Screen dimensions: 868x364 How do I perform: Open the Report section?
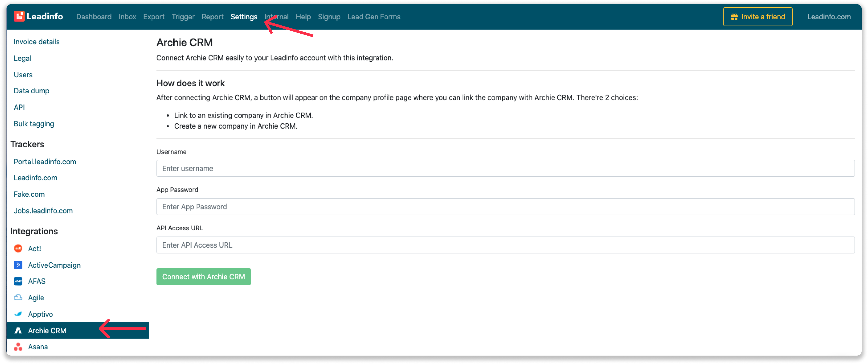pos(213,17)
